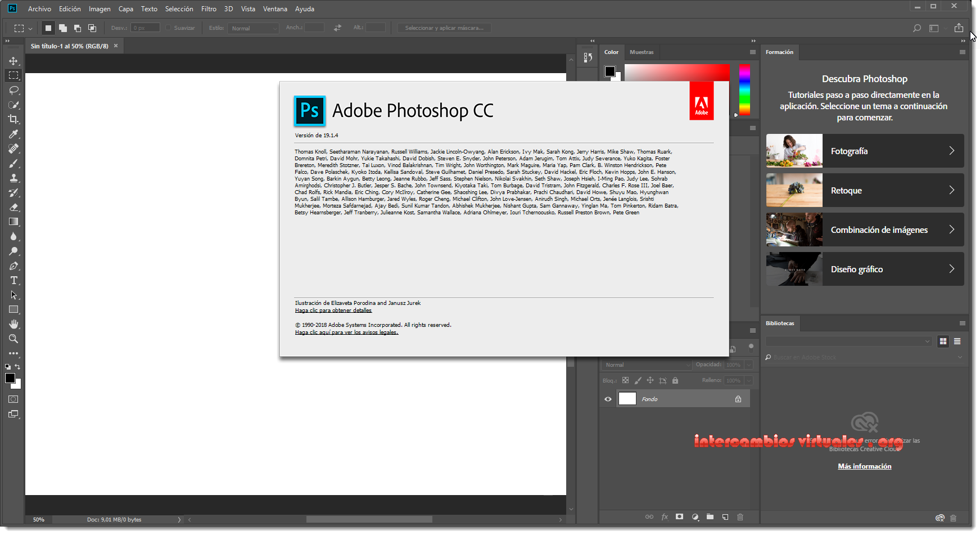980x535 pixels.
Task: Select the Gradient tool
Action: [13, 222]
